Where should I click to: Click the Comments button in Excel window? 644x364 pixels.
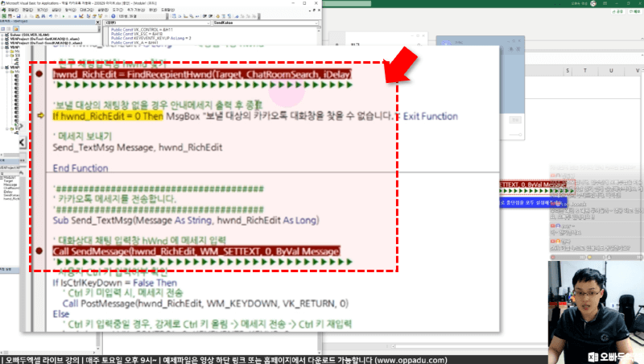pos(635,11)
